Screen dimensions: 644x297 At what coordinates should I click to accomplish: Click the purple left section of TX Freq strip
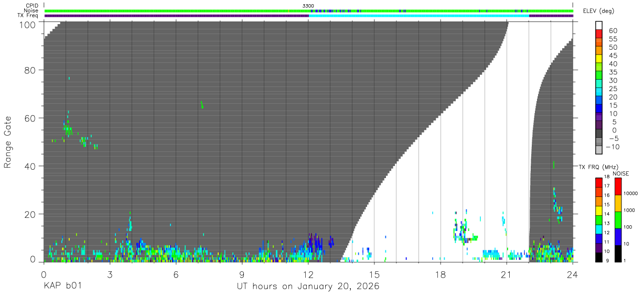(x=176, y=16)
